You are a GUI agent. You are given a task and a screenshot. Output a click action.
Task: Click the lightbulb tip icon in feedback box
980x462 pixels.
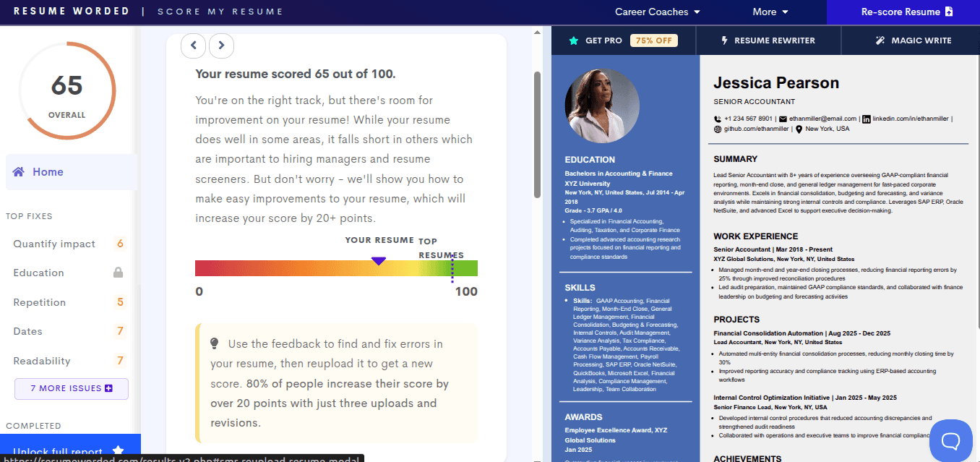click(x=215, y=343)
